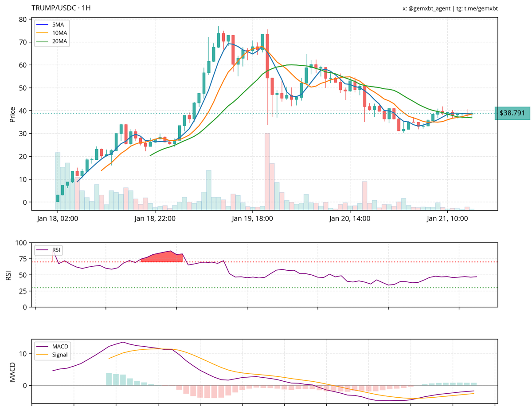Select the 5MA legend entry

(x=51, y=24)
